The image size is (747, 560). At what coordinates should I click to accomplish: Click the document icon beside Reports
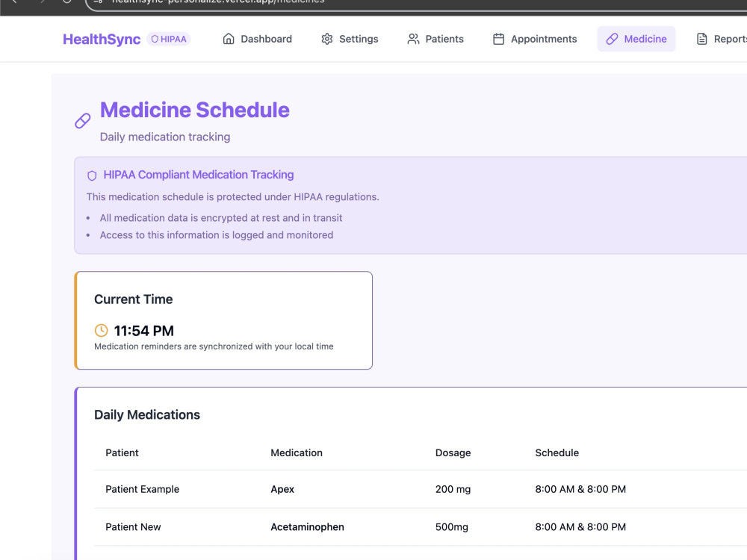tap(701, 39)
